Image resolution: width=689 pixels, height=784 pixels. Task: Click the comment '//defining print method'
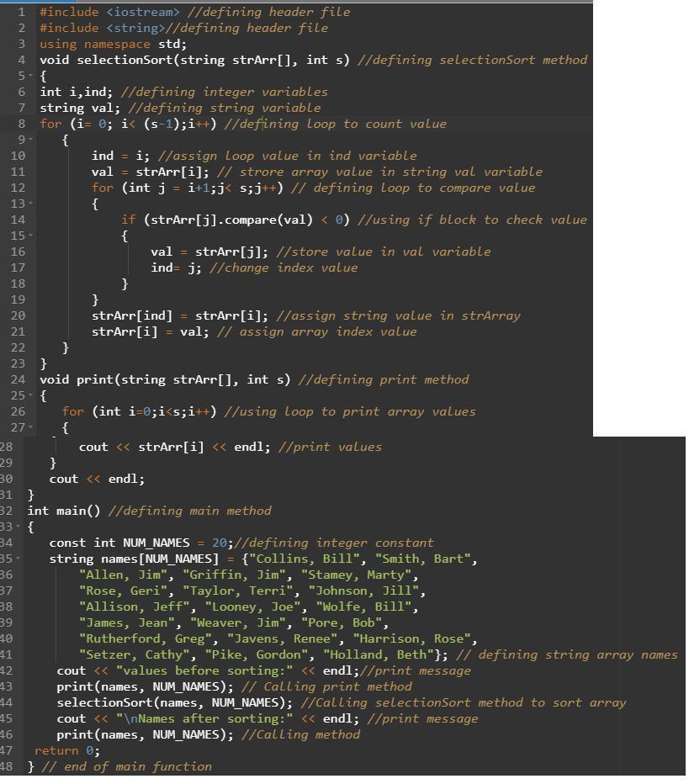(384, 380)
